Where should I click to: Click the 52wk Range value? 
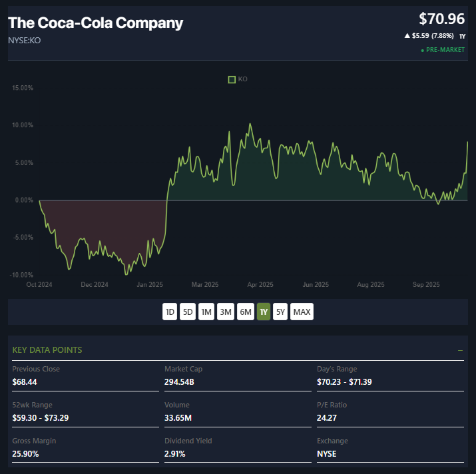click(x=39, y=418)
